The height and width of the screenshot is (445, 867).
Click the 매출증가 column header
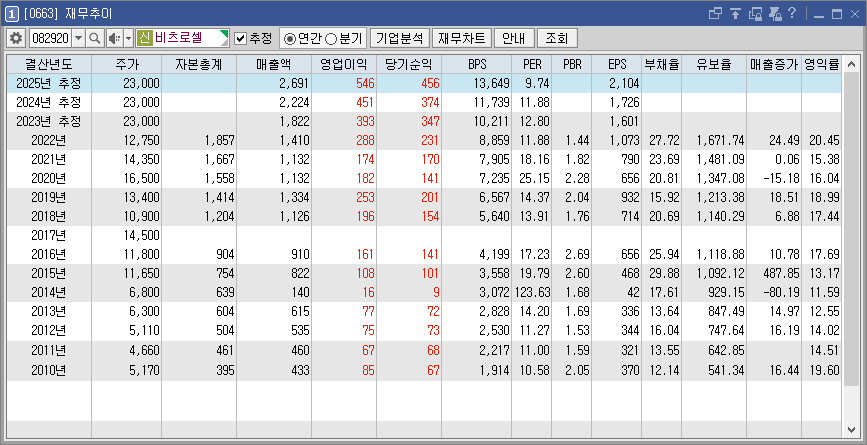tap(774, 64)
